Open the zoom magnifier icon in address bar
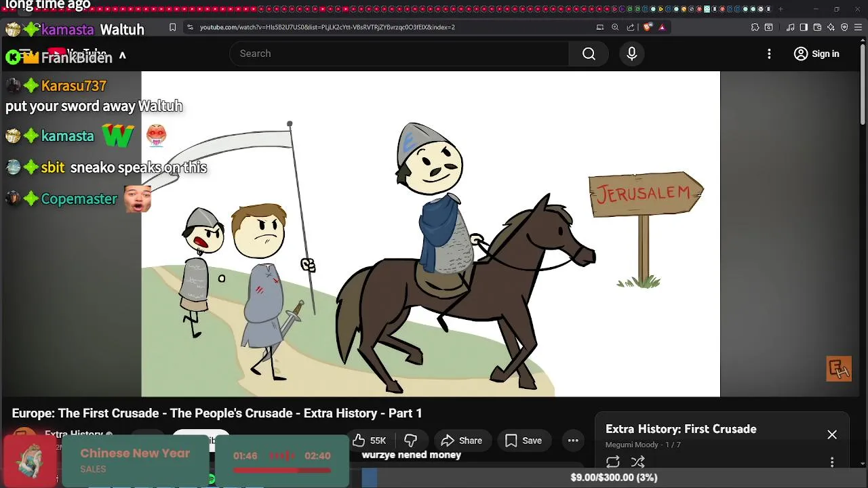This screenshot has height=488, width=868. (x=615, y=27)
